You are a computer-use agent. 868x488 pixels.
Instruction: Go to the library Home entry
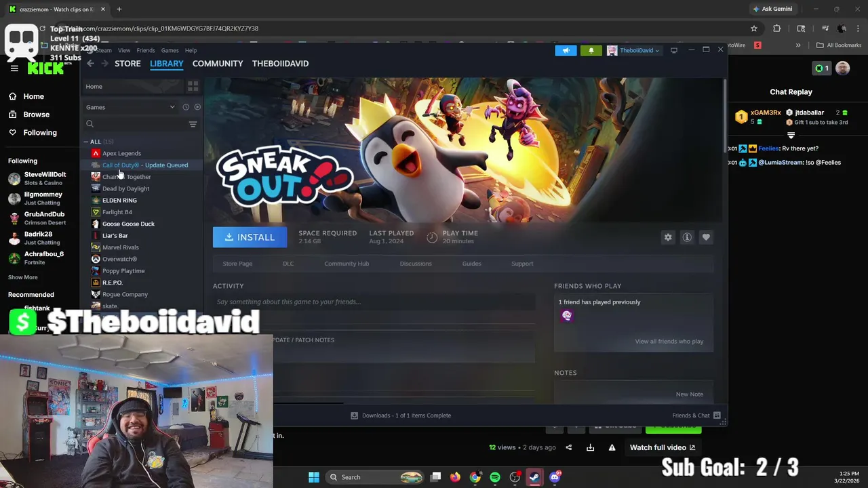133,86
